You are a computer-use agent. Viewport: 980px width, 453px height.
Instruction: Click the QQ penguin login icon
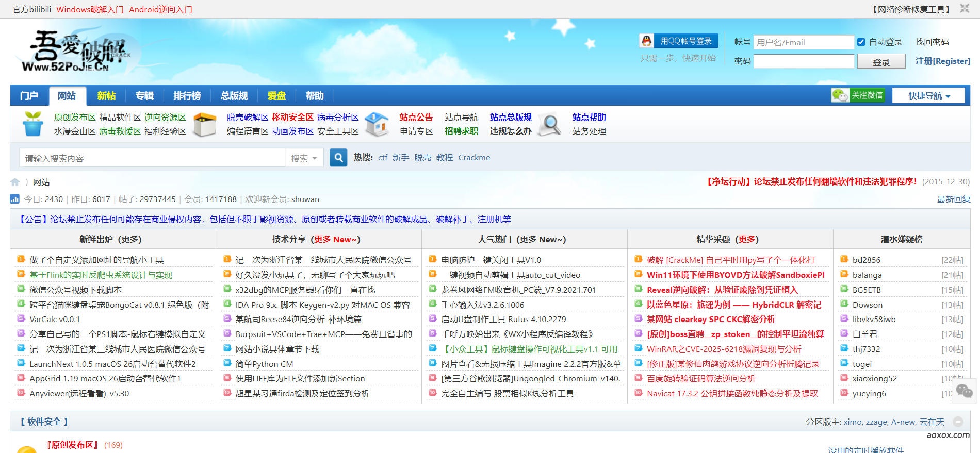(646, 41)
